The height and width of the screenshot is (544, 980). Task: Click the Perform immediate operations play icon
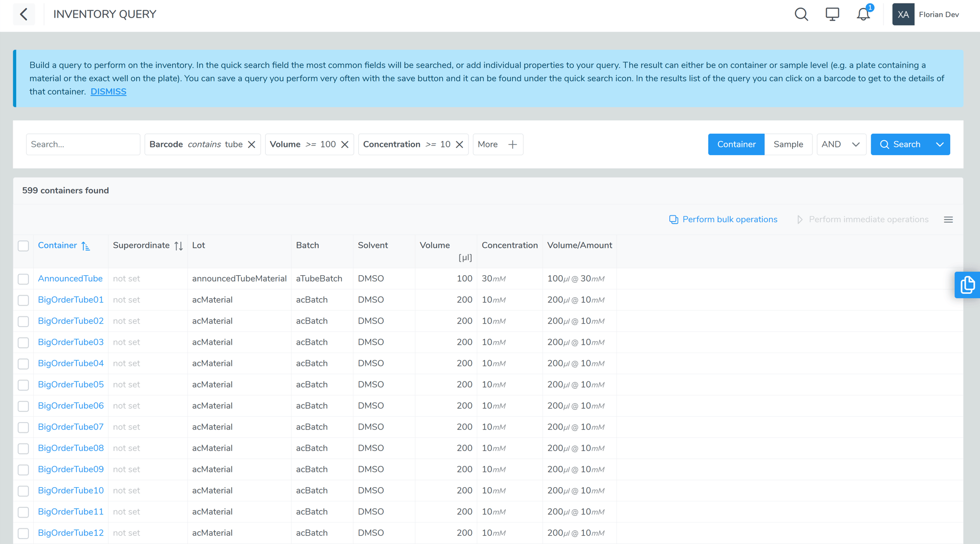pyautogui.click(x=800, y=219)
